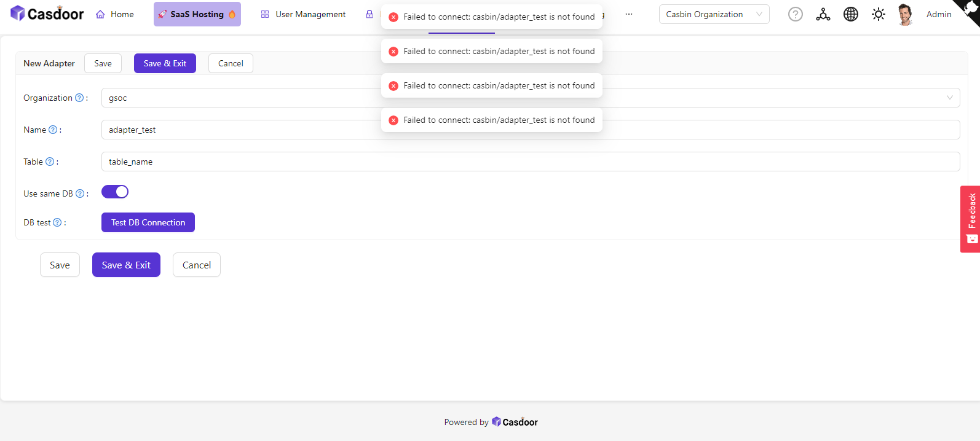
Task: Switch theme with the sun icon
Action: 879,14
